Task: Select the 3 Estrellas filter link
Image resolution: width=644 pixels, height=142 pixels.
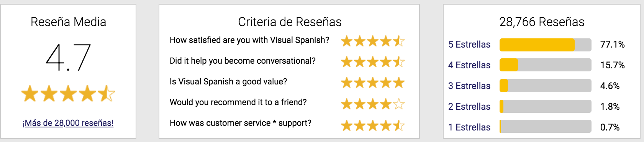Action: click(x=469, y=86)
